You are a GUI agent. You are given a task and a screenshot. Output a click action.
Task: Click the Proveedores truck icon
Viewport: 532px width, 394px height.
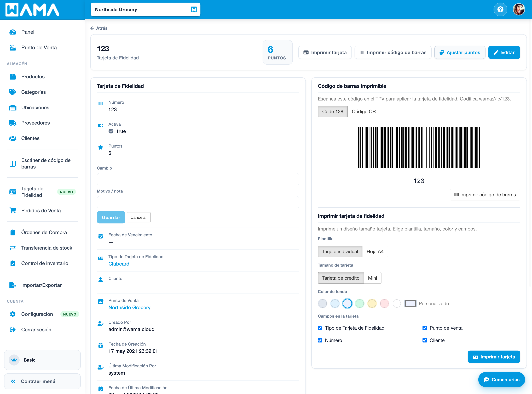13,123
